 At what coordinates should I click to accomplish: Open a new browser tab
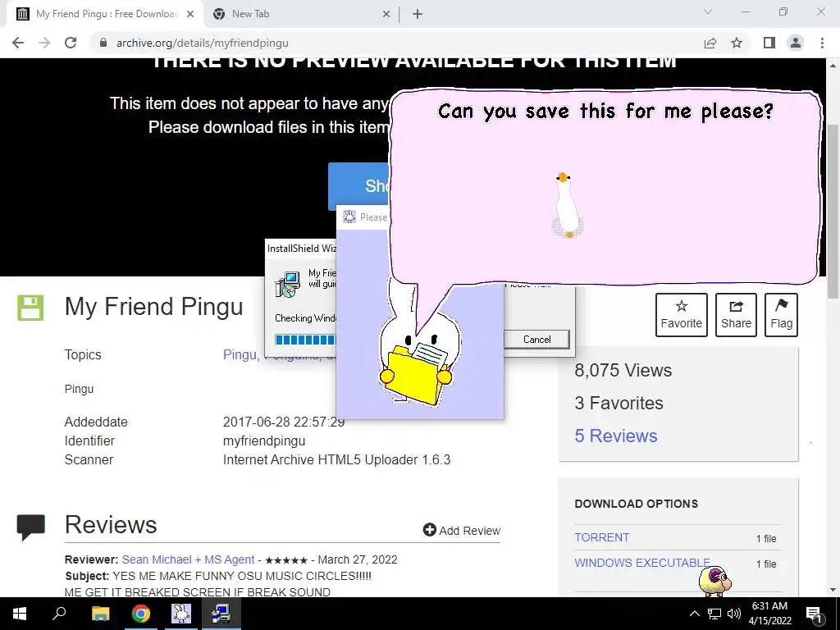pyautogui.click(x=418, y=15)
